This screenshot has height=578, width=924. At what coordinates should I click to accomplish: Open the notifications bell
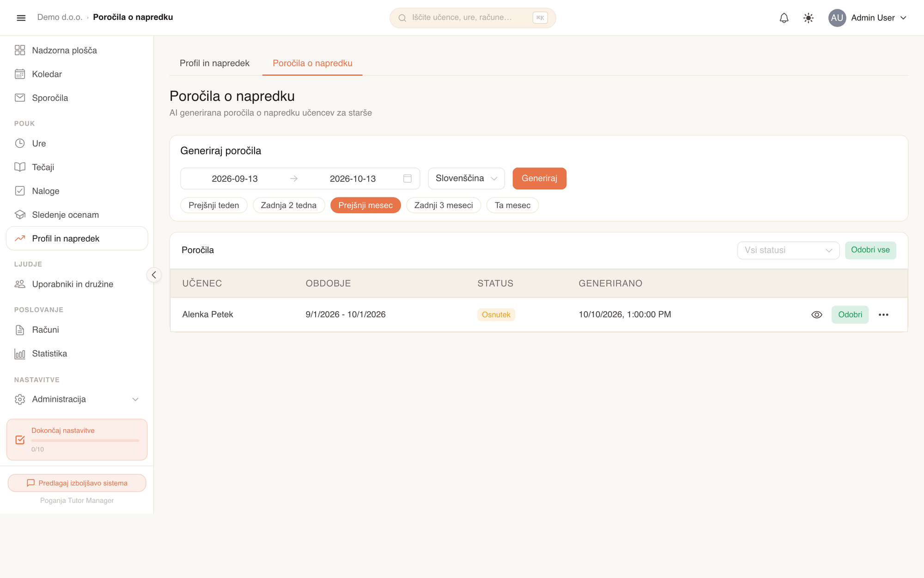[784, 18]
